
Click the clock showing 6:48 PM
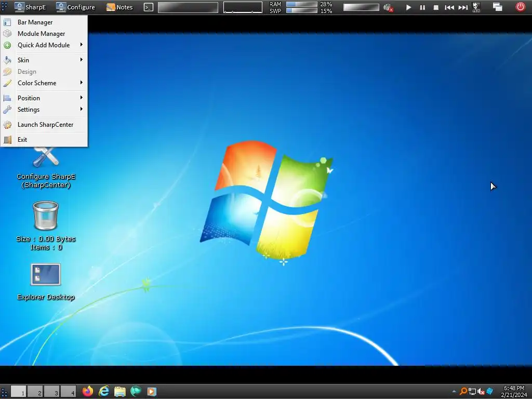[514, 392]
